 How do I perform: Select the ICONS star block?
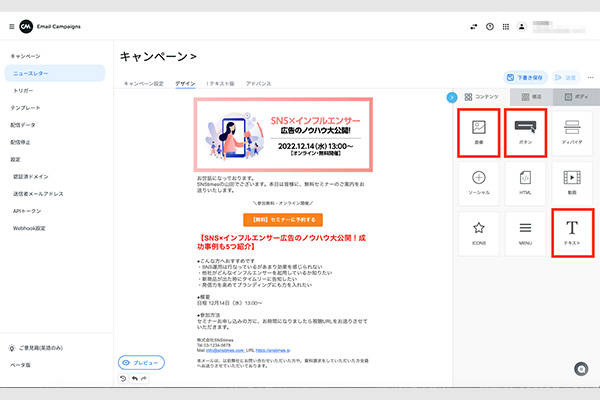point(478,233)
